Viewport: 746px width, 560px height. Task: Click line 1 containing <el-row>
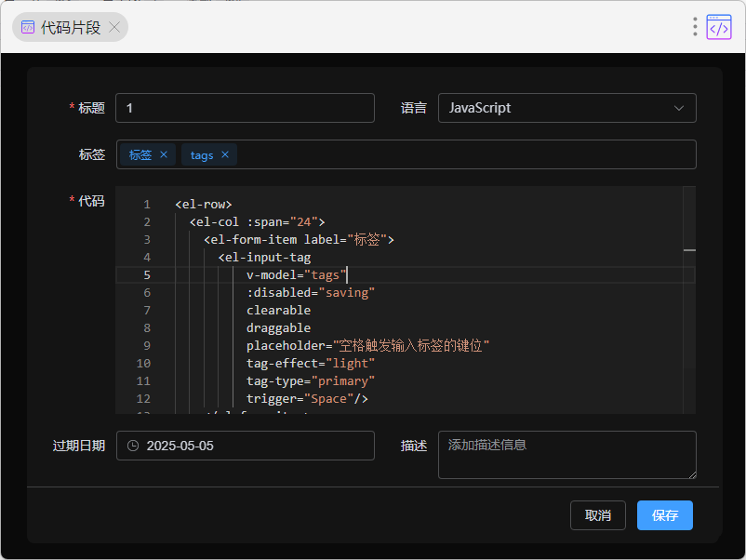point(203,204)
